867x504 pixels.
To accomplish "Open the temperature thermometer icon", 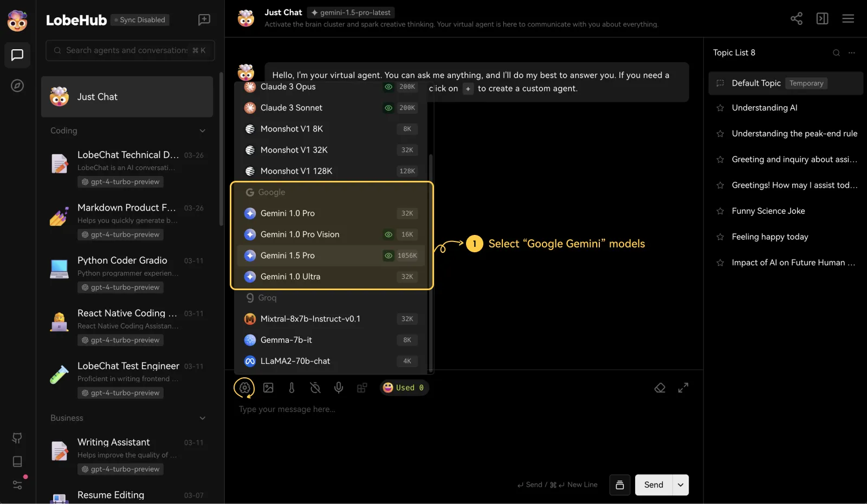I will tap(292, 388).
